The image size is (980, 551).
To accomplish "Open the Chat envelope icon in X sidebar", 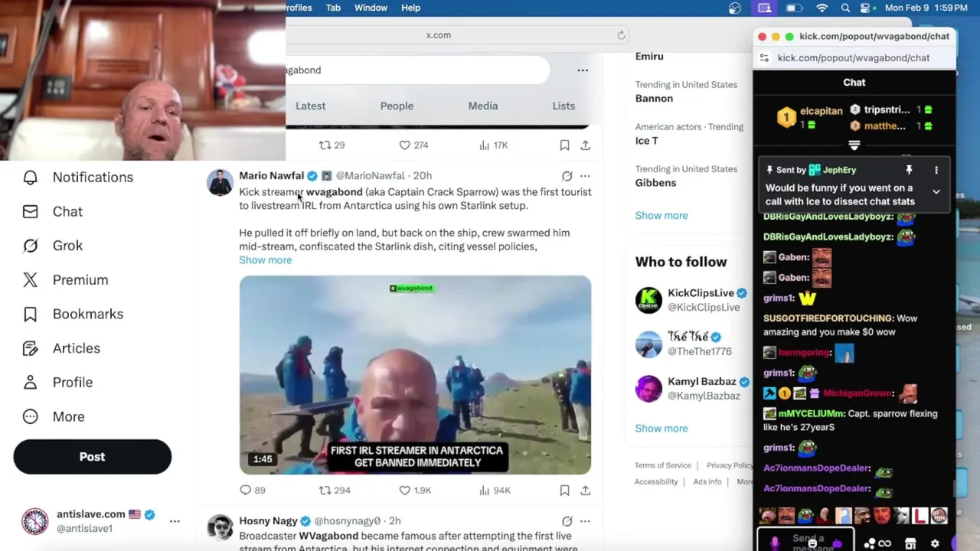I will pos(30,212).
